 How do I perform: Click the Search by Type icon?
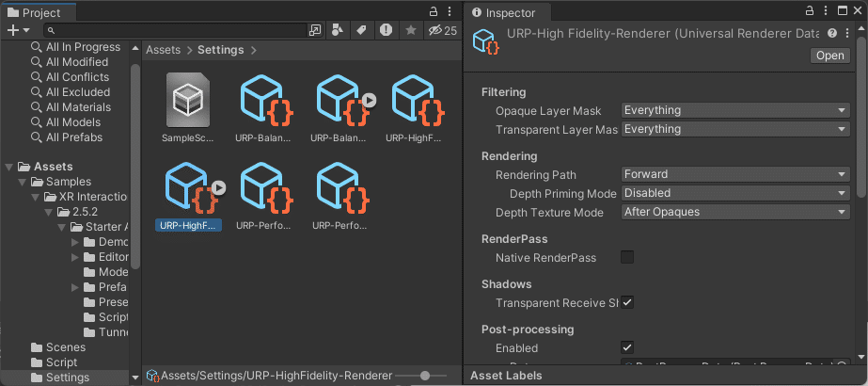337,30
